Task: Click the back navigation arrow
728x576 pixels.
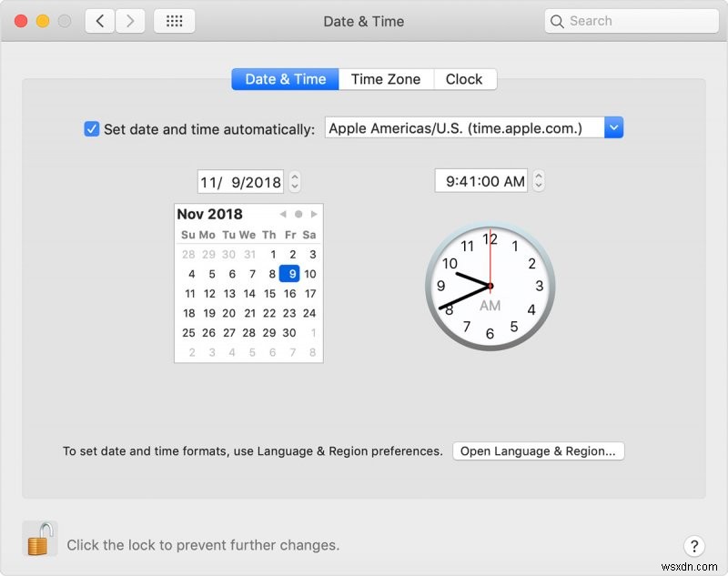Action: [99, 20]
